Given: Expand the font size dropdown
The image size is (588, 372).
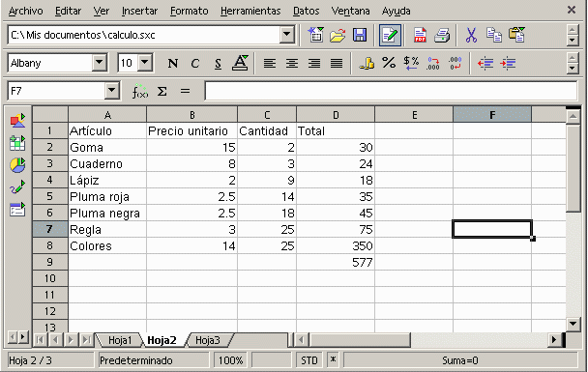Looking at the screenshot, I should [x=145, y=63].
